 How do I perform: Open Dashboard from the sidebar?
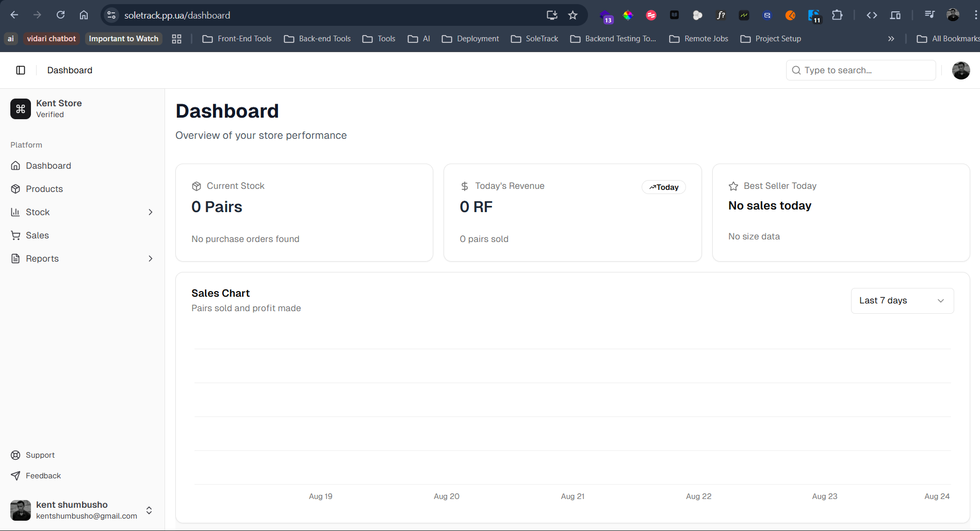tap(48, 166)
